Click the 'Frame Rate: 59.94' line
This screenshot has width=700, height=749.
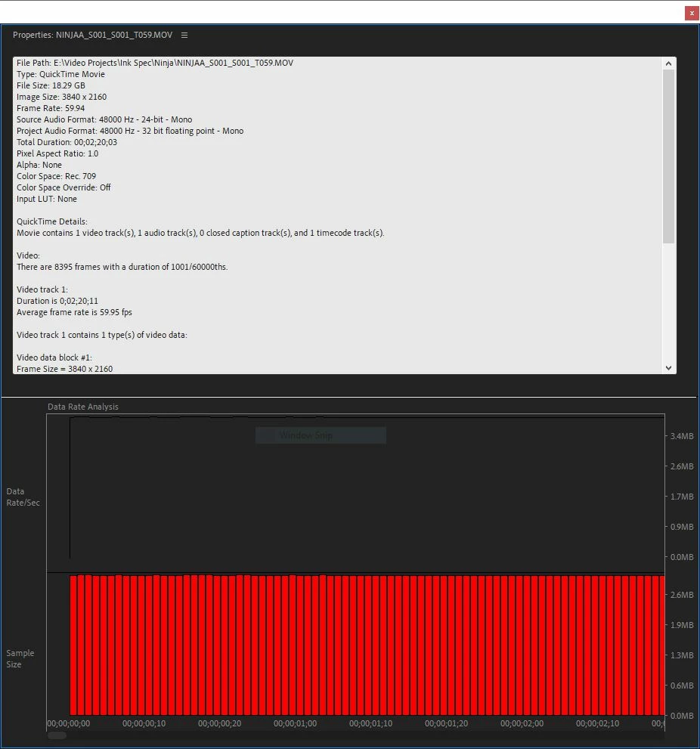pyautogui.click(x=51, y=108)
